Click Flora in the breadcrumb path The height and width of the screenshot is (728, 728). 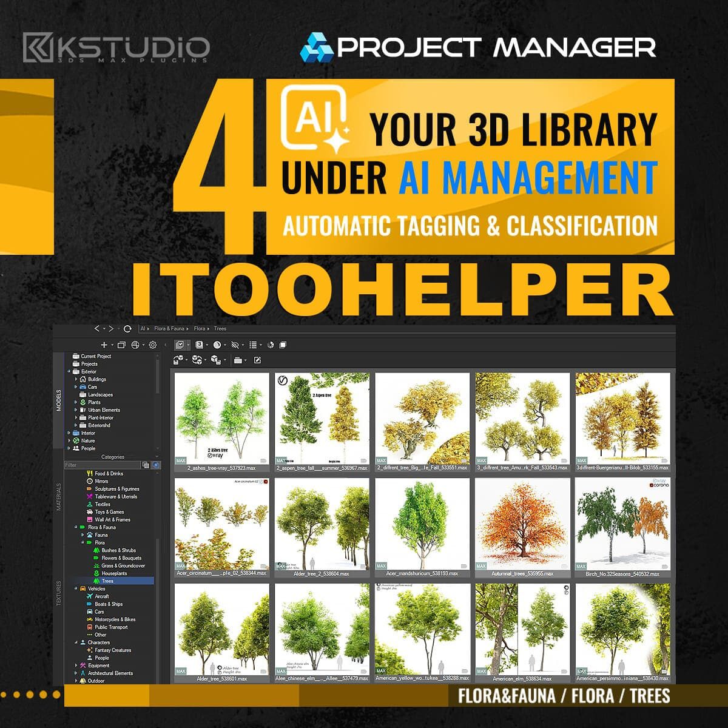pos(199,329)
